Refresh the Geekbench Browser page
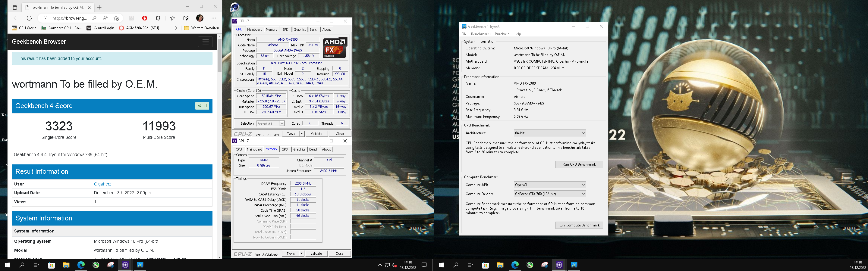Screen dimensions: 868x271 pos(29,18)
